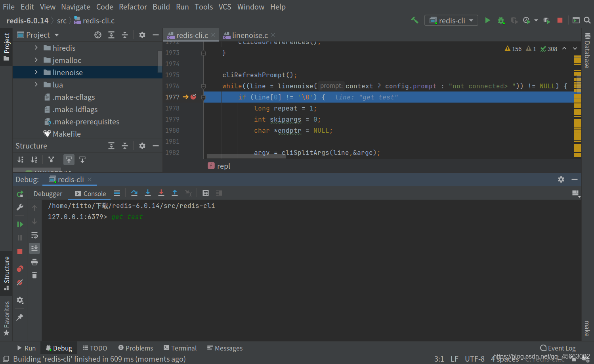Resume program with the green icon in the debug sidebar
This screenshot has height=364, width=594.
pos(20,224)
